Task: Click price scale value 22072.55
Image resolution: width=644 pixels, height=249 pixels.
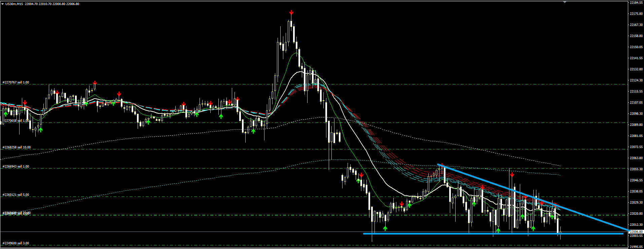Action: click(636, 147)
